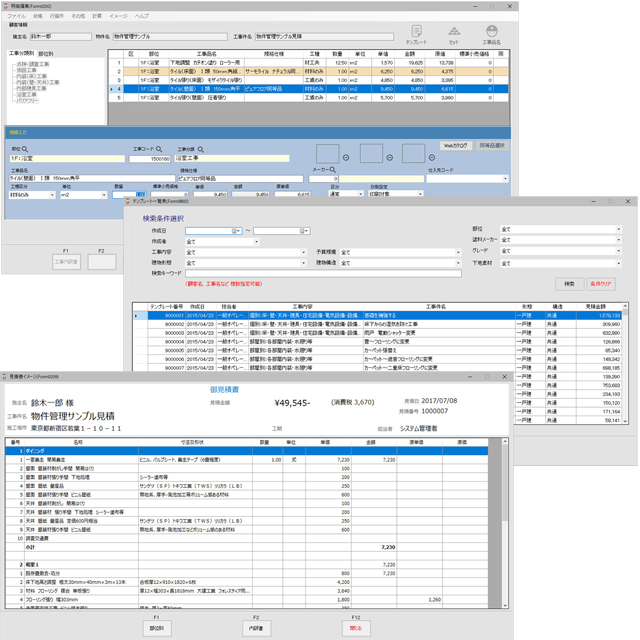This screenshot has width=640, height=640.
Task: Click the magnifier icon next to 部位
Action: click(x=24, y=147)
